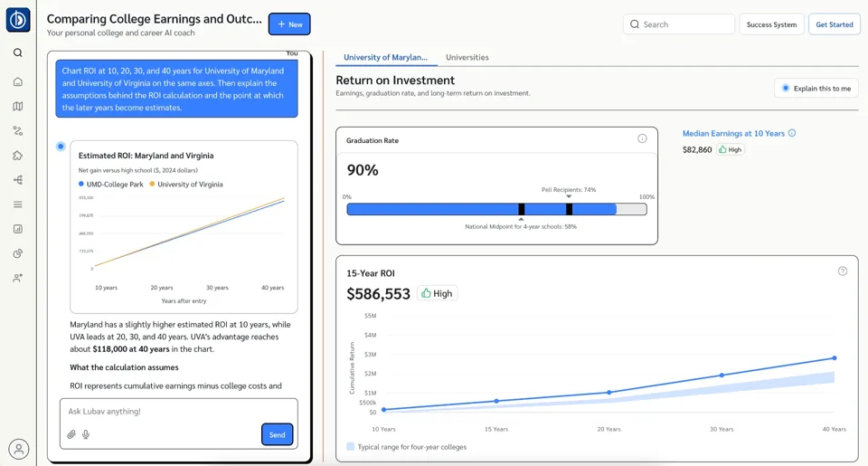This screenshot has height=466, width=868.
Task: Click the thumbs-up High badge next to $586,553
Action: (437, 293)
